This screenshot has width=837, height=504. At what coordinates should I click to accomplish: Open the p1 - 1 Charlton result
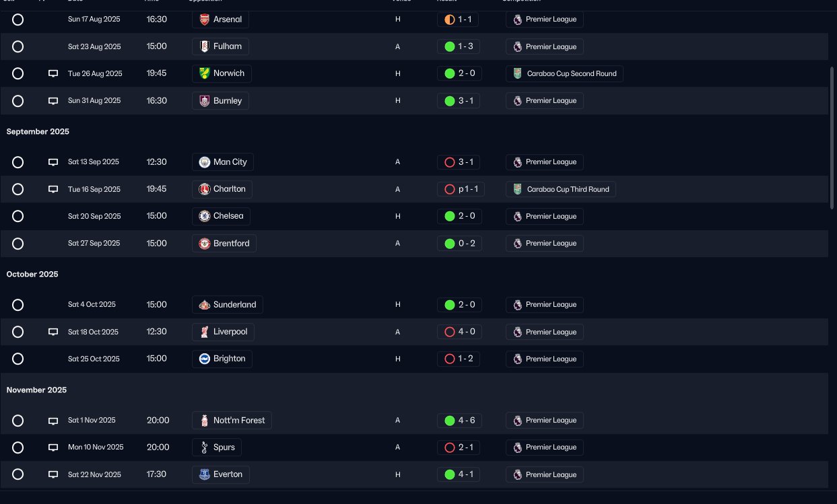click(461, 189)
